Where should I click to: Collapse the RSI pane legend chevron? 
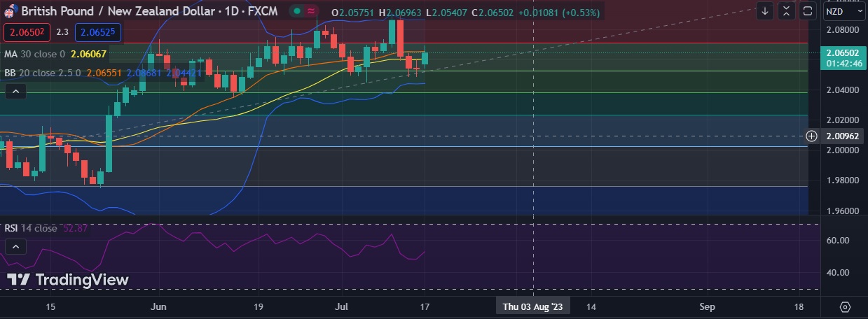pyautogui.click(x=15, y=246)
